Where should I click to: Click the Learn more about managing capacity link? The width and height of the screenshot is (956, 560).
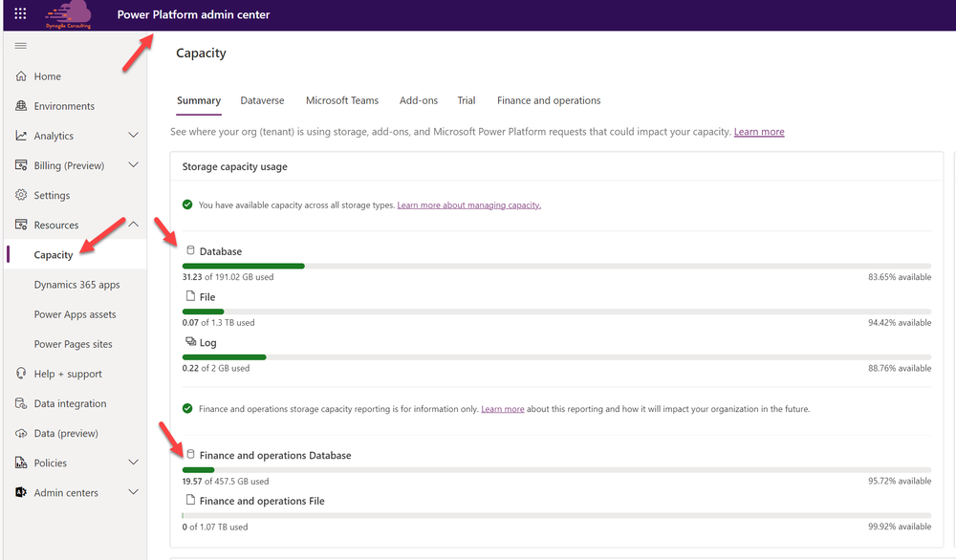click(468, 205)
